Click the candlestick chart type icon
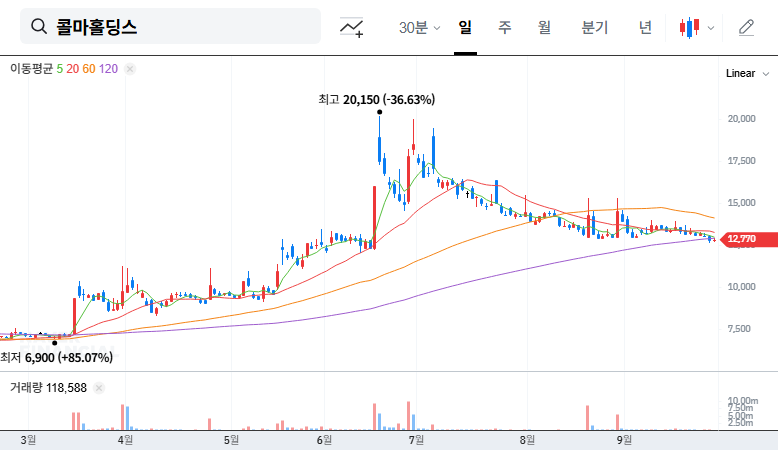The height and width of the screenshot is (450, 778). point(690,28)
